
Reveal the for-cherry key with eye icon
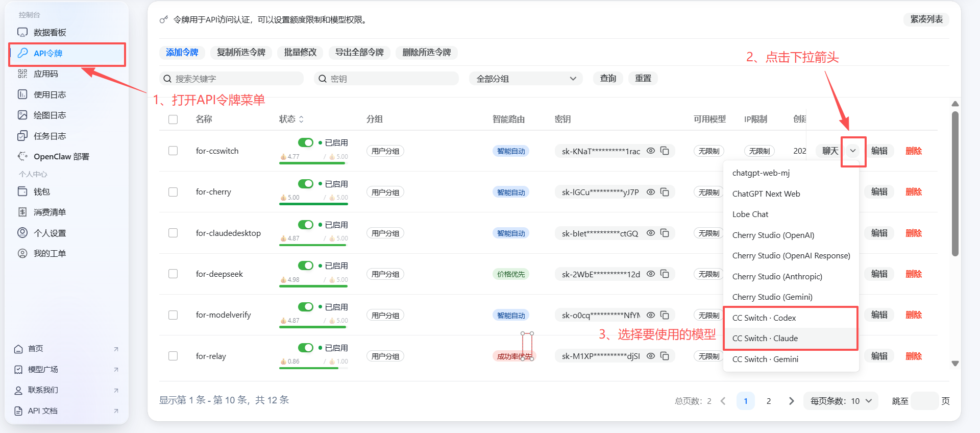[651, 192]
